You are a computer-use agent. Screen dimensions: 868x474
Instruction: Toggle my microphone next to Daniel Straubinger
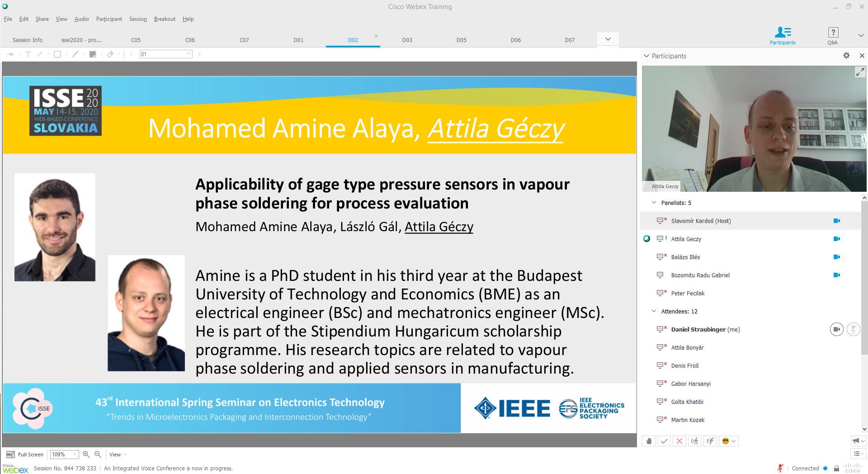click(x=853, y=329)
